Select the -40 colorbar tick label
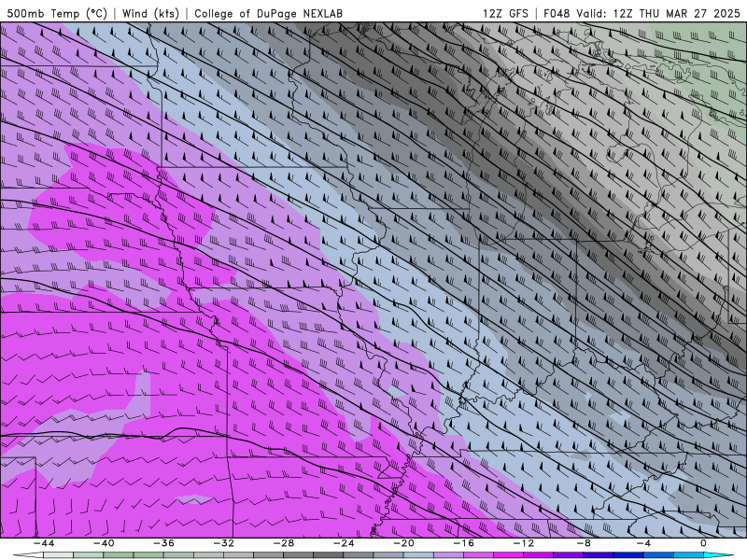The width and height of the screenshot is (747, 560). tap(104, 543)
